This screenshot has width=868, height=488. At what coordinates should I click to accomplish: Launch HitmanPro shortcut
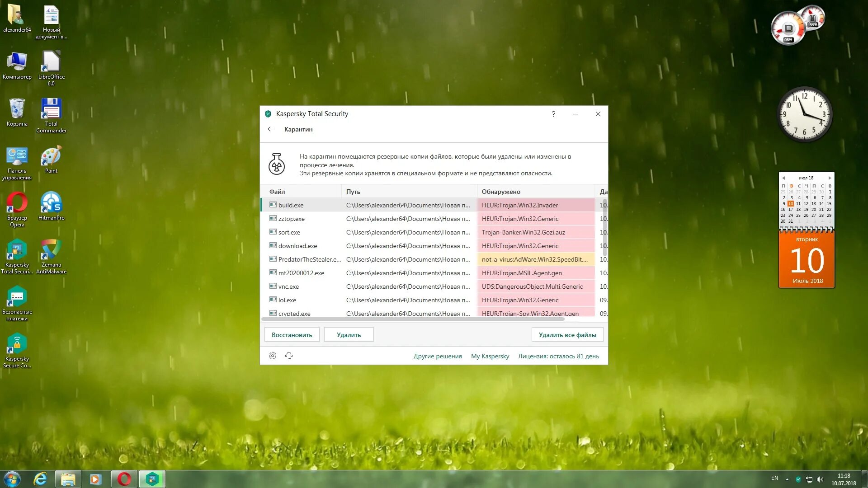click(51, 207)
